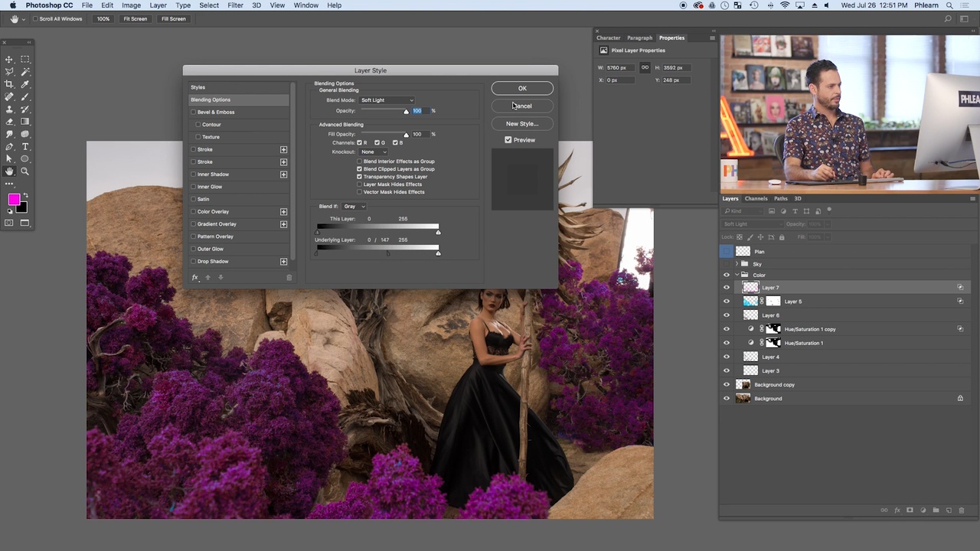Open the Edit Toolbar three-dots icon
This screenshot has height=551, width=980.
(x=9, y=184)
